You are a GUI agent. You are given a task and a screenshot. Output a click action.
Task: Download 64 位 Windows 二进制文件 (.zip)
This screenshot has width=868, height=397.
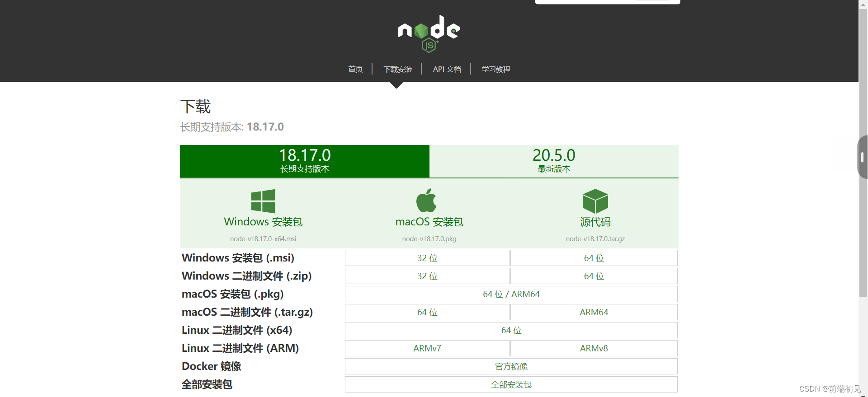(x=594, y=276)
